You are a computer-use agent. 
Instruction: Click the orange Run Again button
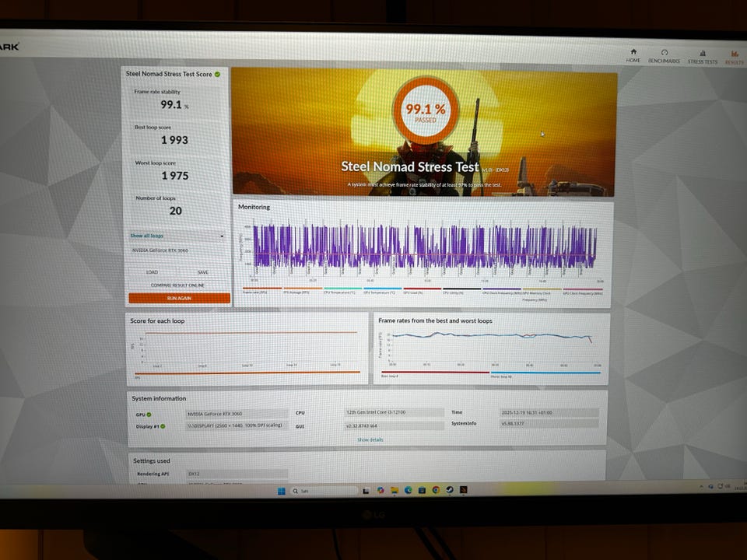179,298
